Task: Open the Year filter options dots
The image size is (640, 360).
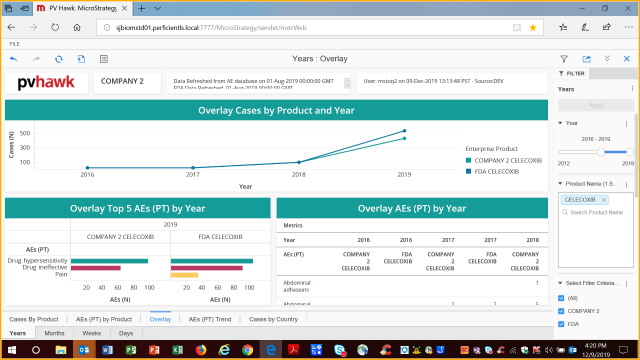Action: pos(627,124)
